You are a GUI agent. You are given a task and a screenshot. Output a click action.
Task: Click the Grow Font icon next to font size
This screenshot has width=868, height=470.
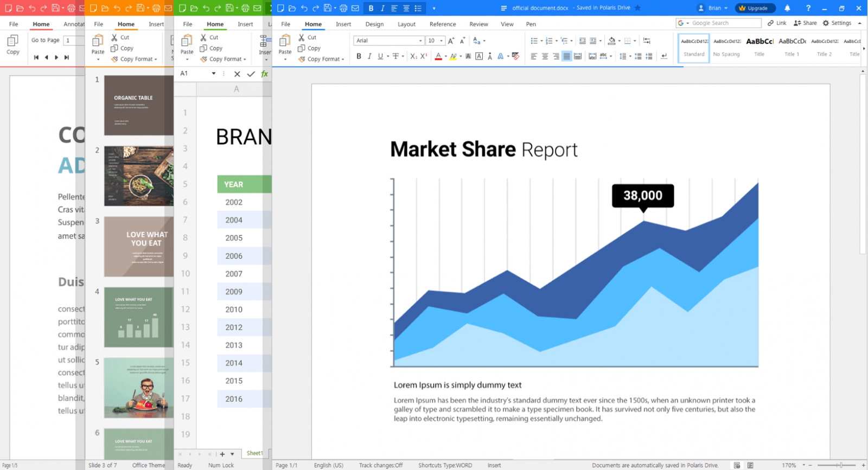click(451, 41)
